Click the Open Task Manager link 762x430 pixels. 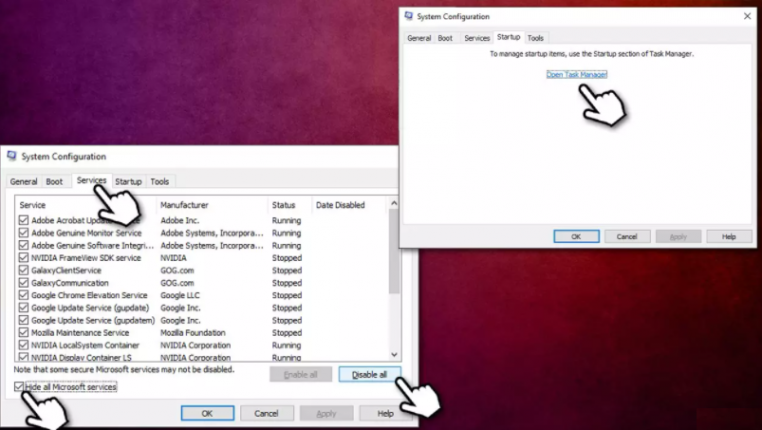(576, 74)
